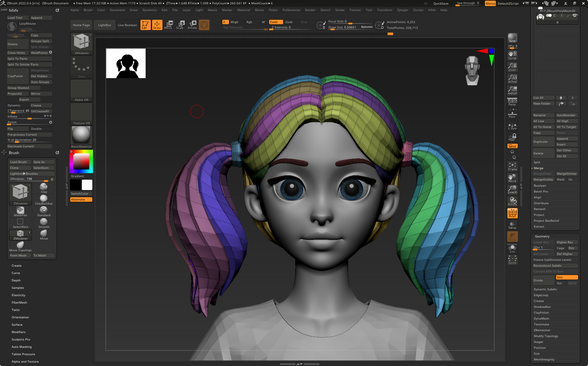Select the Standard brush
This screenshot has height=366, width=588.
pyautogui.click(x=44, y=212)
